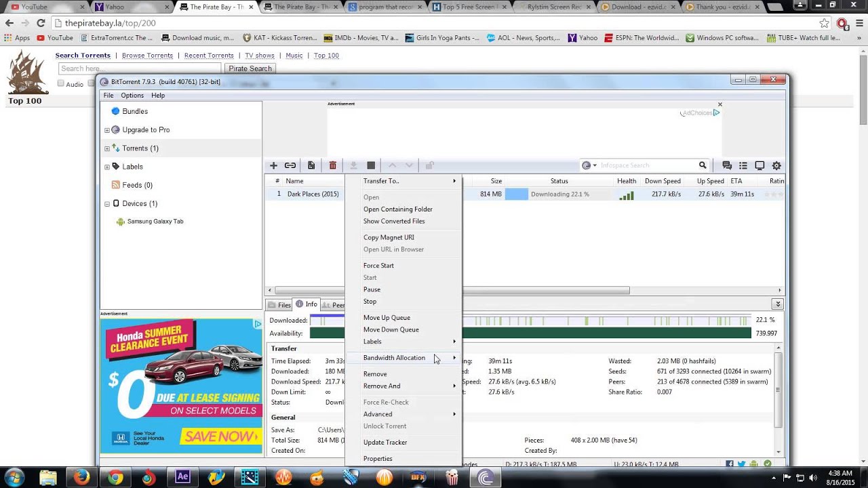Click the BitTorrent toolbar search magnifier icon
The height and width of the screenshot is (488, 868).
tap(703, 165)
